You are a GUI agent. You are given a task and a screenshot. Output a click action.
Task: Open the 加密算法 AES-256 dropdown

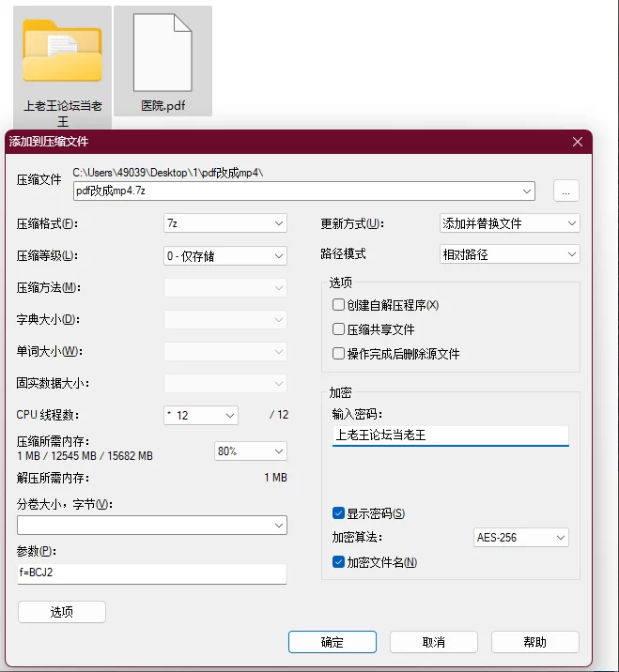(x=521, y=538)
